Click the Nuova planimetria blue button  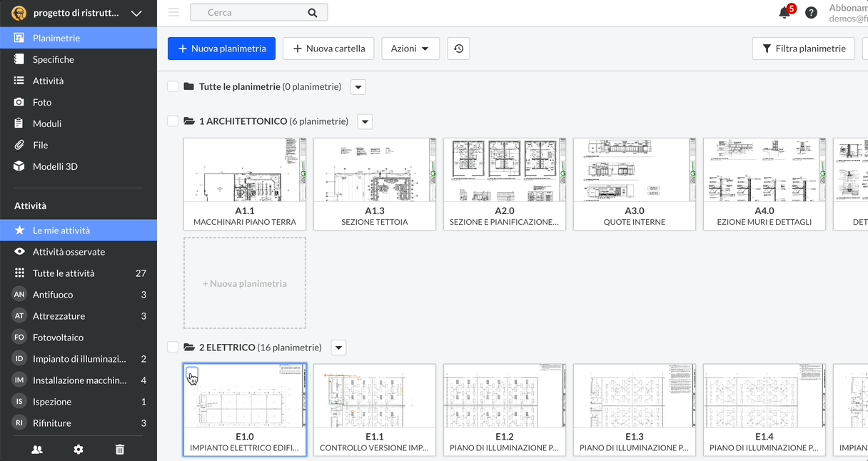tap(221, 49)
